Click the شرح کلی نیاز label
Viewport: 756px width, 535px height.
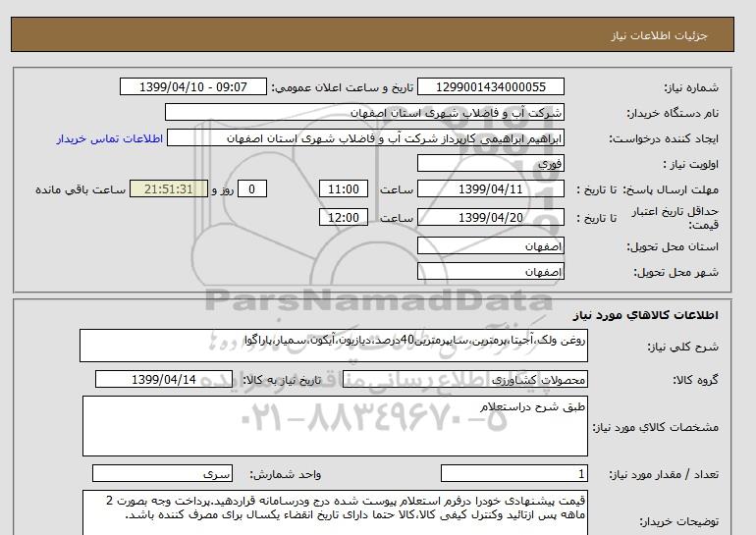click(x=682, y=347)
